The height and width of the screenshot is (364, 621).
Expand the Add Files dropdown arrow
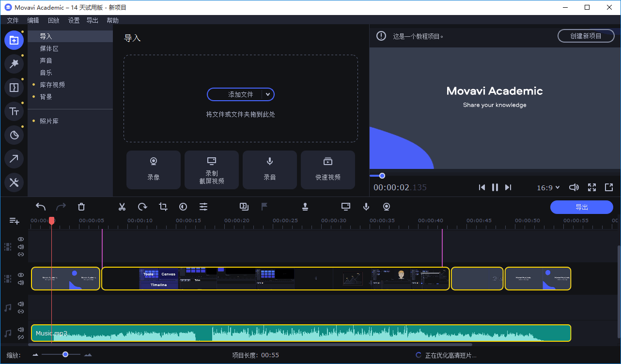click(x=268, y=94)
